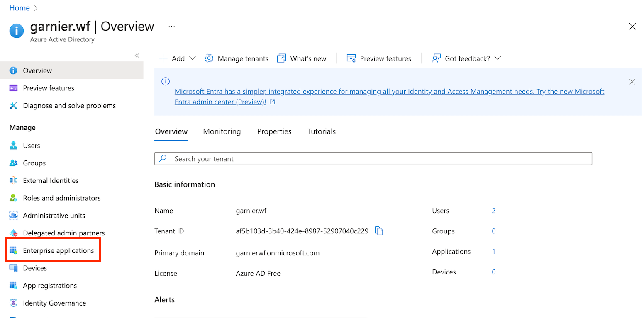Image resolution: width=644 pixels, height=318 pixels.
Task: Click the What's new external-link icon
Action: tap(281, 58)
